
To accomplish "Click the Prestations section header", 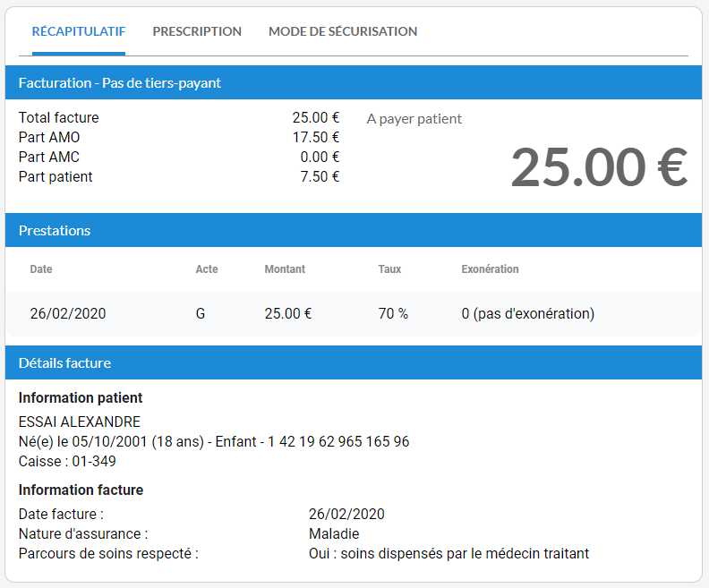I will 55,230.
